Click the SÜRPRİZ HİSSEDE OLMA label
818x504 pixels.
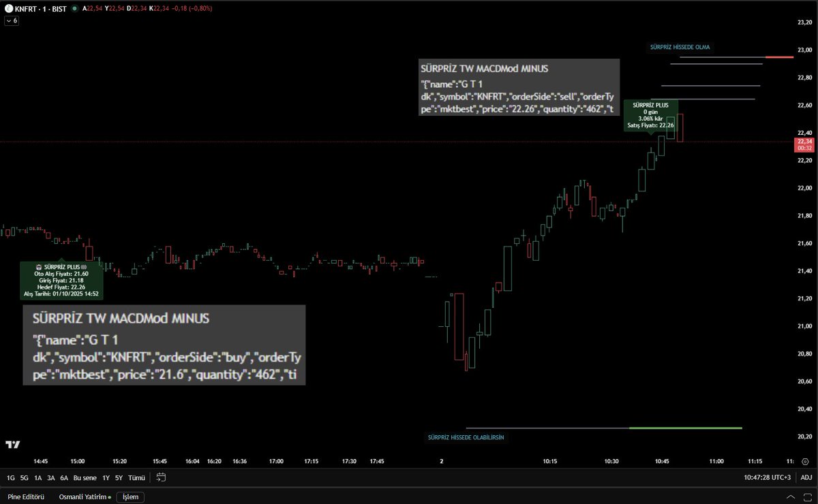point(680,47)
